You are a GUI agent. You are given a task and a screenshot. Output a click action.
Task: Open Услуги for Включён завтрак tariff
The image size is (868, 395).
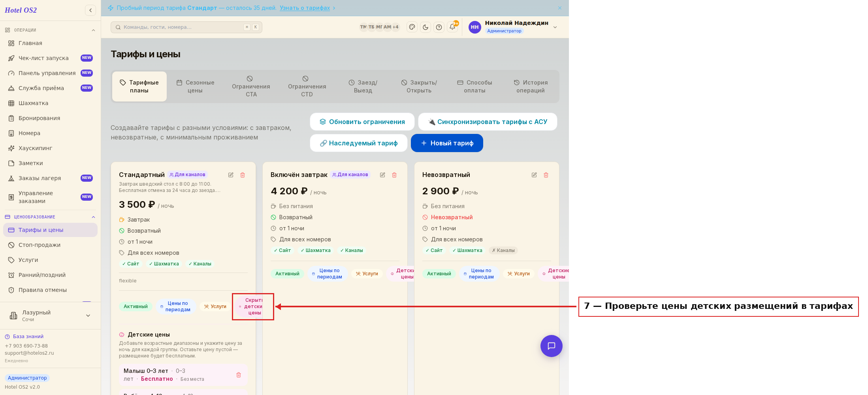click(x=367, y=274)
